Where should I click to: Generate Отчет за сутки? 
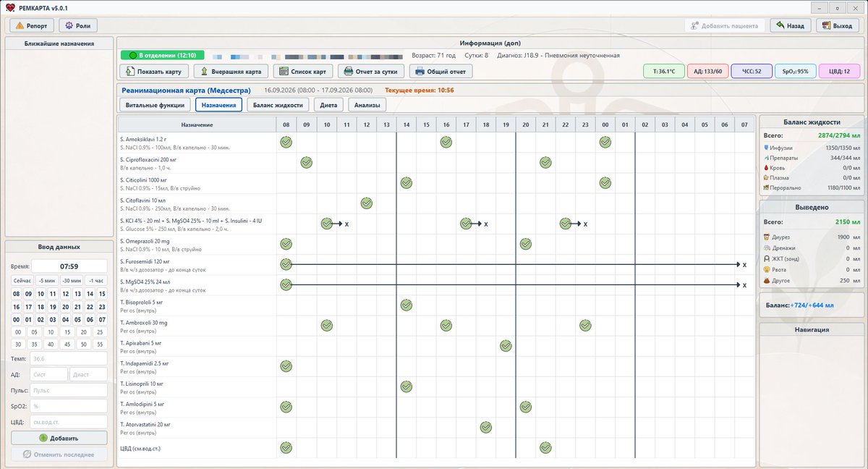[371, 71]
